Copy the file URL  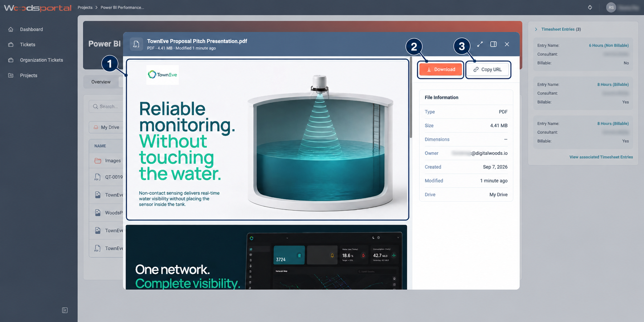(x=488, y=69)
